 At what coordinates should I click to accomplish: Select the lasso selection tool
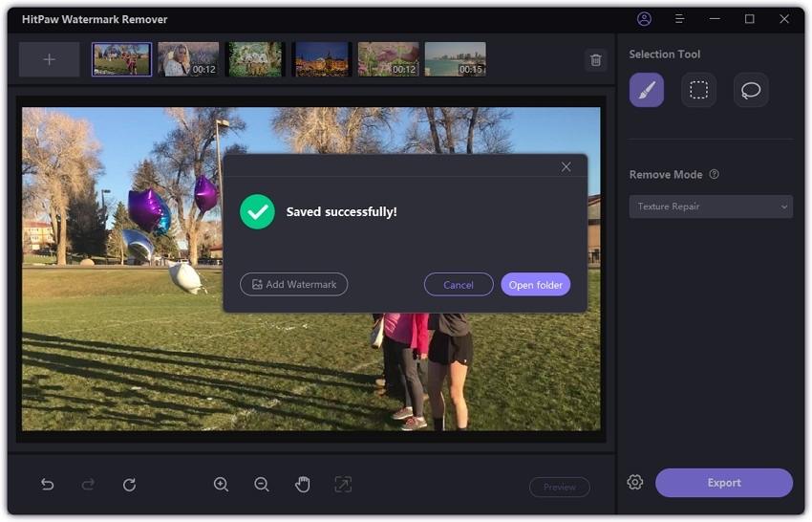pyautogui.click(x=751, y=90)
